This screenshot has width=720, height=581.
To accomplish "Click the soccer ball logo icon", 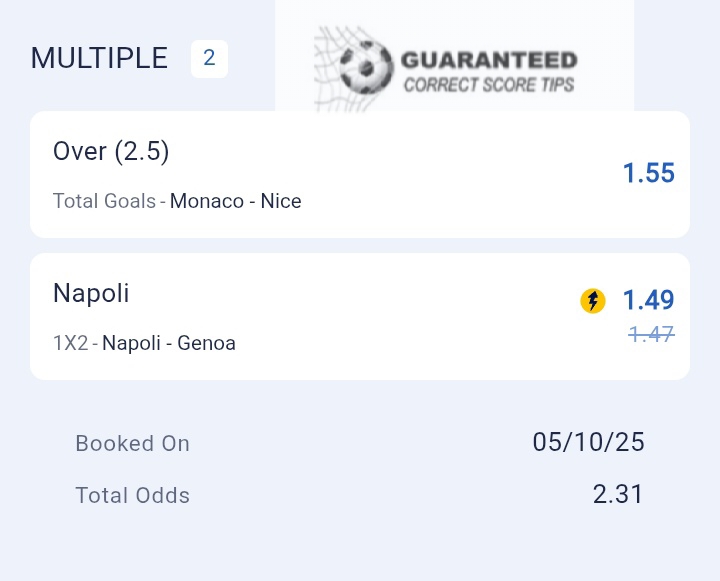I will pyautogui.click(x=365, y=68).
